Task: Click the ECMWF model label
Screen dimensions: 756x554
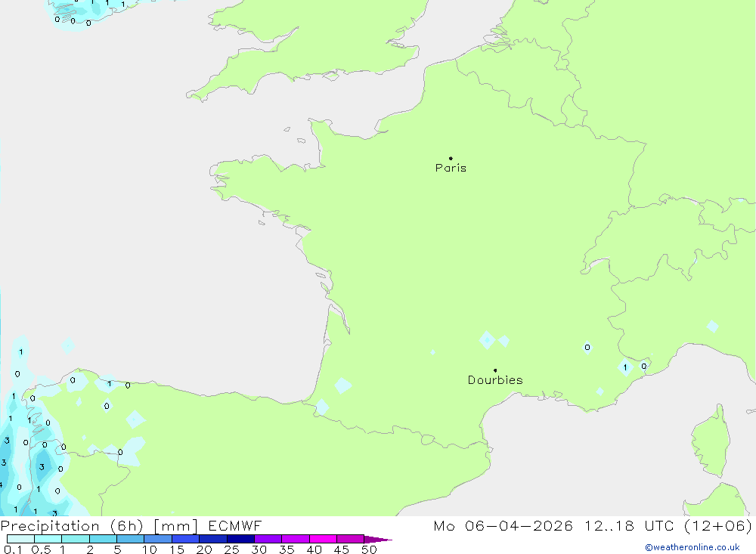Action: pyautogui.click(x=235, y=525)
